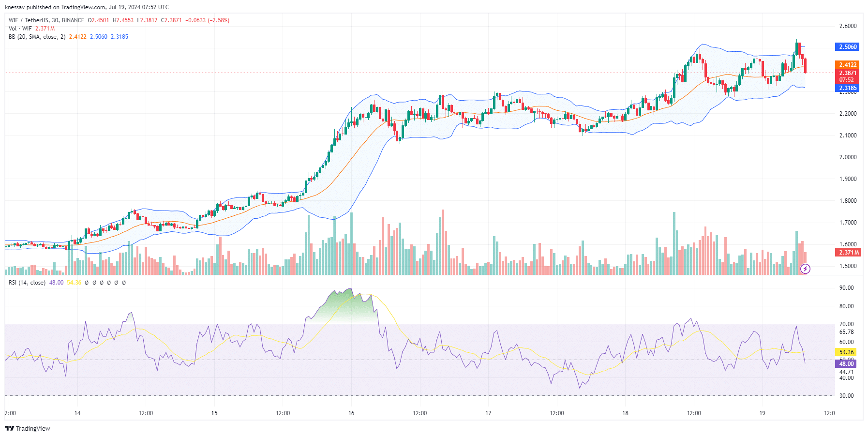Click 12:00 label between dates 16 and 17
868x437 pixels.
tap(419, 413)
